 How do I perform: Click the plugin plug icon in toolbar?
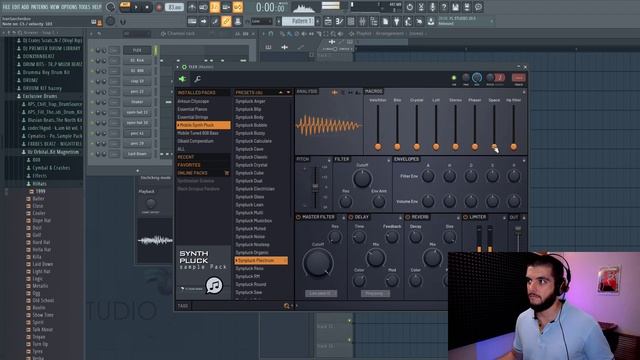pyautogui.click(x=396, y=21)
